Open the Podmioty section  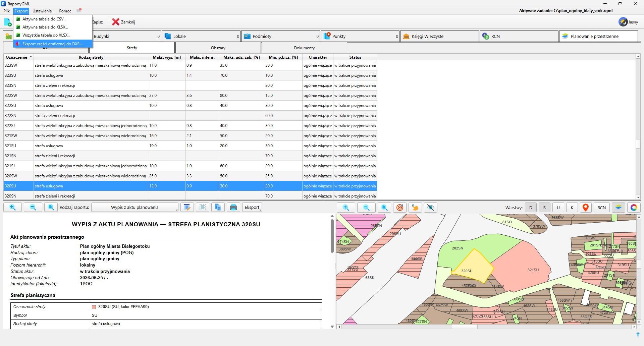click(x=281, y=36)
